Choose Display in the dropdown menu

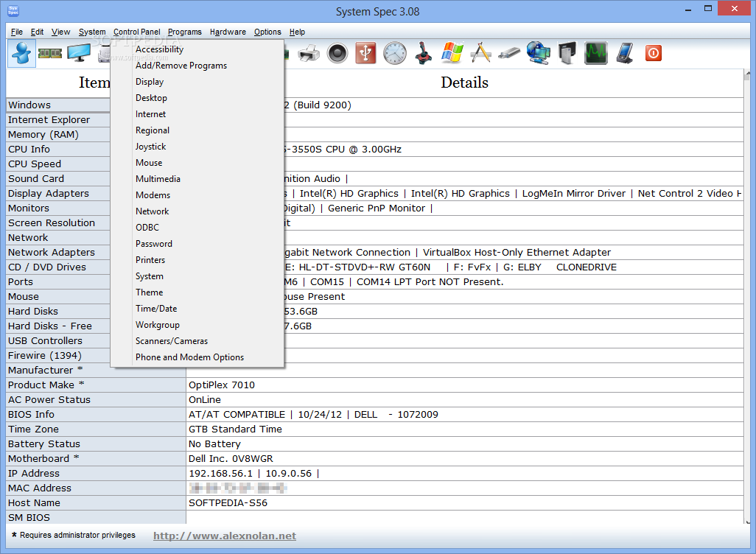197,82
